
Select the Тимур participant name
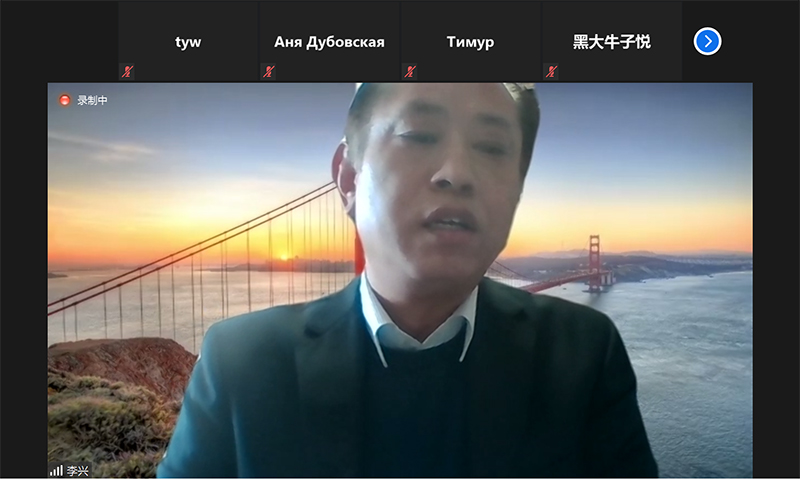(470, 42)
